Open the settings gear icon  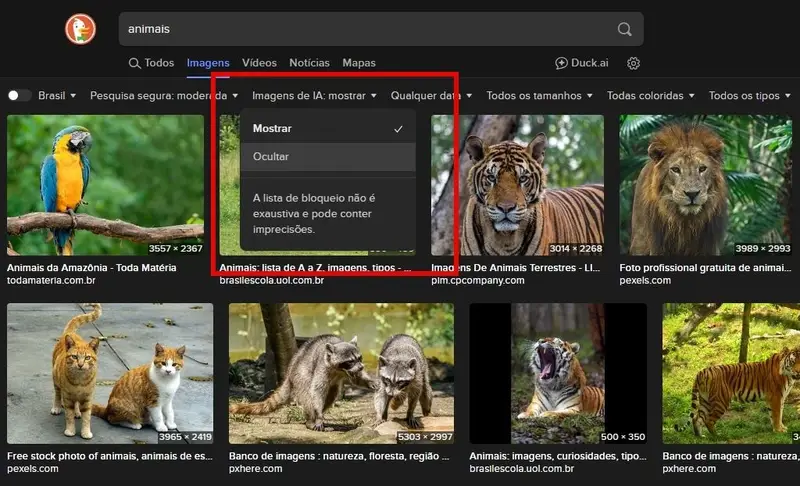(x=633, y=63)
